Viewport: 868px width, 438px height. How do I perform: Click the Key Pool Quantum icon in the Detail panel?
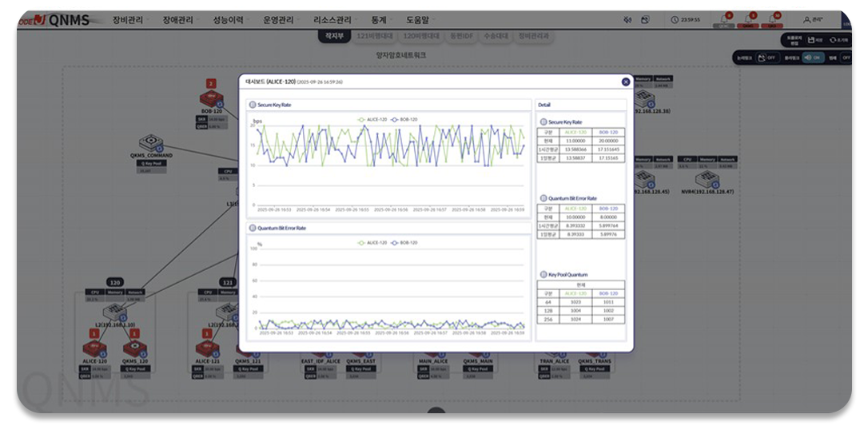(x=543, y=275)
